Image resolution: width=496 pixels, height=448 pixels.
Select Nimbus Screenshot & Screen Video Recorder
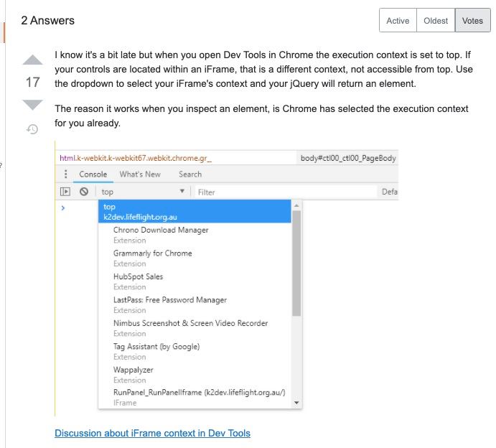195,328
